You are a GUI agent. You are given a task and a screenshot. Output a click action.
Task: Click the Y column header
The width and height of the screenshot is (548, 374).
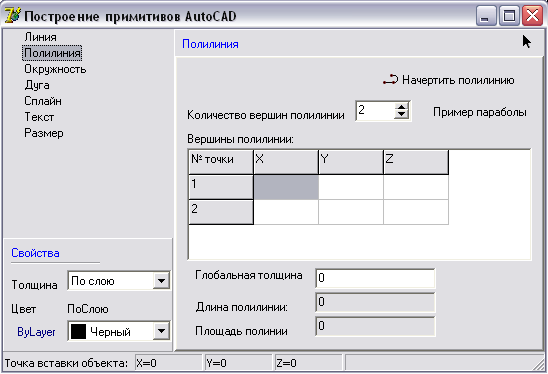coord(351,162)
